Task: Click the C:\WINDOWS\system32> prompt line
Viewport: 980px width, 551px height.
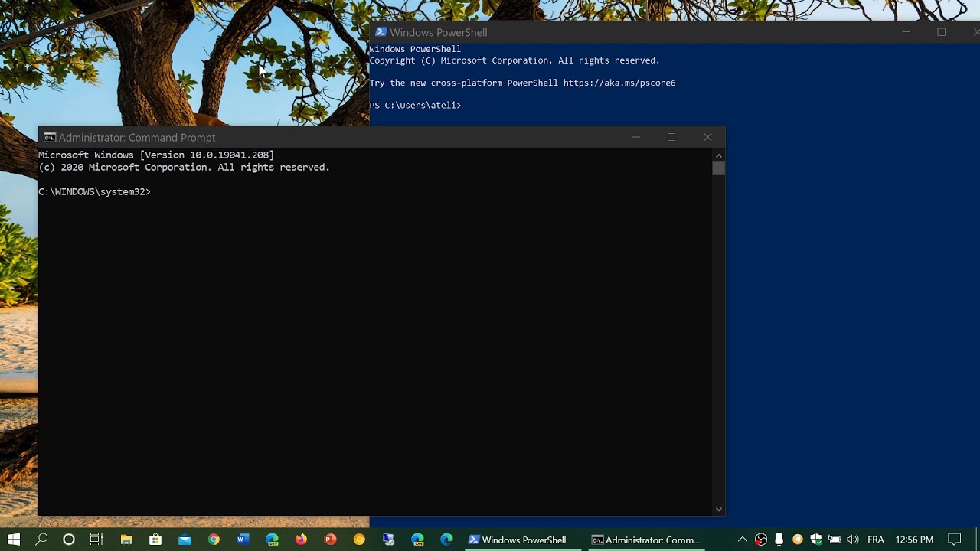Action: (x=95, y=191)
